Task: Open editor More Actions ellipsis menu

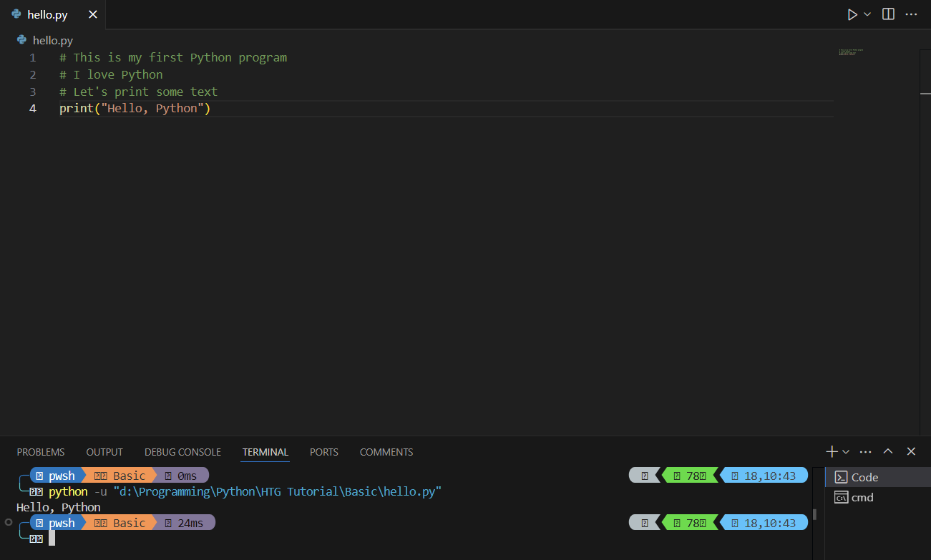Action: tap(911, 14)
